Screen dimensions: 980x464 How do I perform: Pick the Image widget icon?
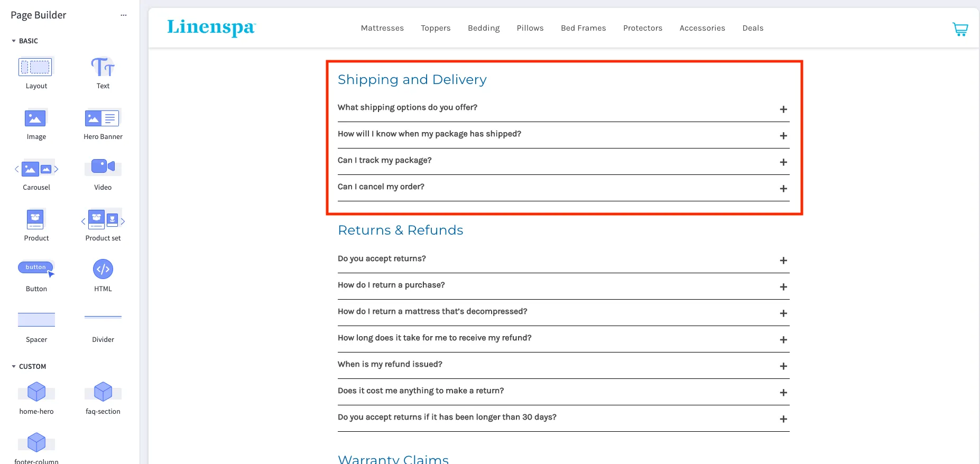(x=35, y=118)
